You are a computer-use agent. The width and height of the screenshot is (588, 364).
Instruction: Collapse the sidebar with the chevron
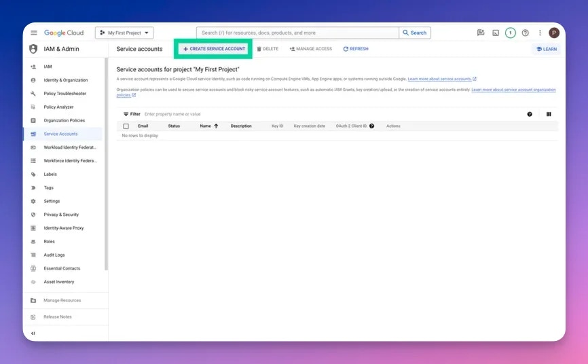pyautogui.click(x=33, y=333)
